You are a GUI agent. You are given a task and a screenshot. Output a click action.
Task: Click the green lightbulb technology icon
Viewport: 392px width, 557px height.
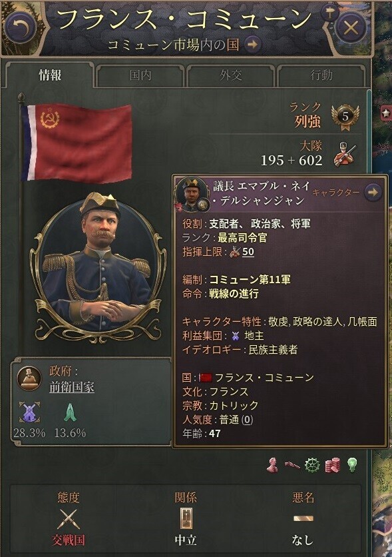pyautogui.click(x=351, y=464)
